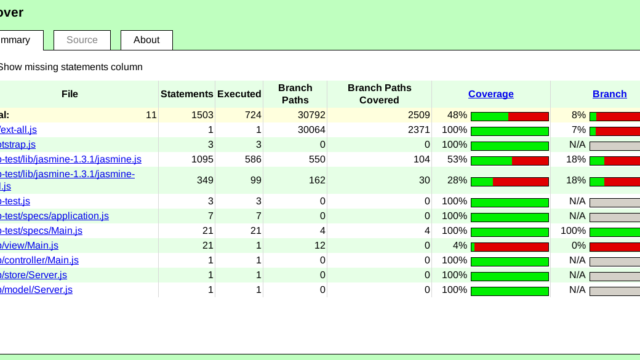Select the 30792 branch paths total cell
The width and height of the screenshot is (640, 360).
tap(295, 115)
